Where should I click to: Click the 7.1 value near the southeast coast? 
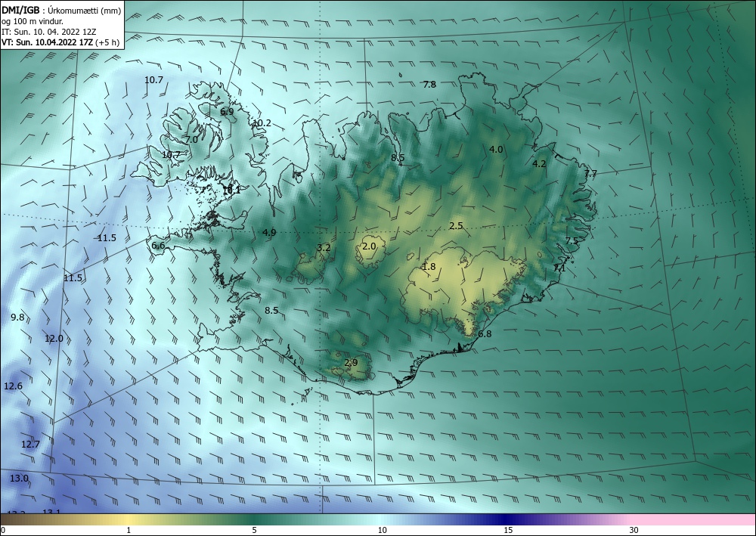559,268
